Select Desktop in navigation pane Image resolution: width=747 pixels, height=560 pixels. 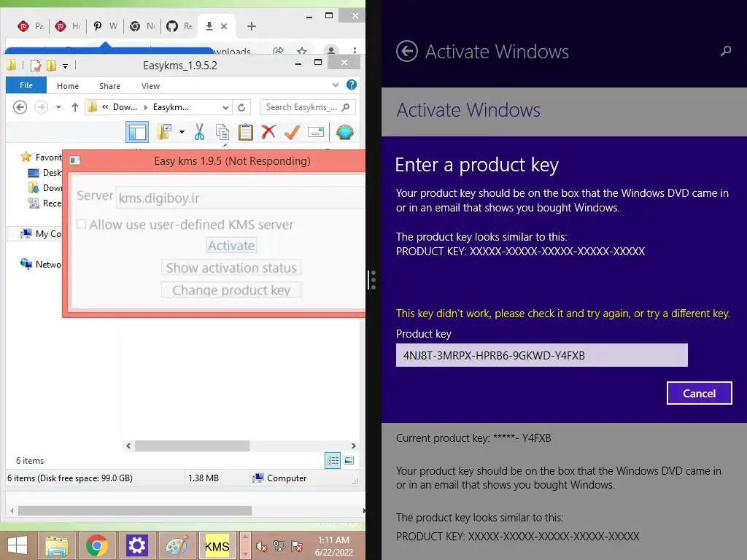[x=44, y=172]
